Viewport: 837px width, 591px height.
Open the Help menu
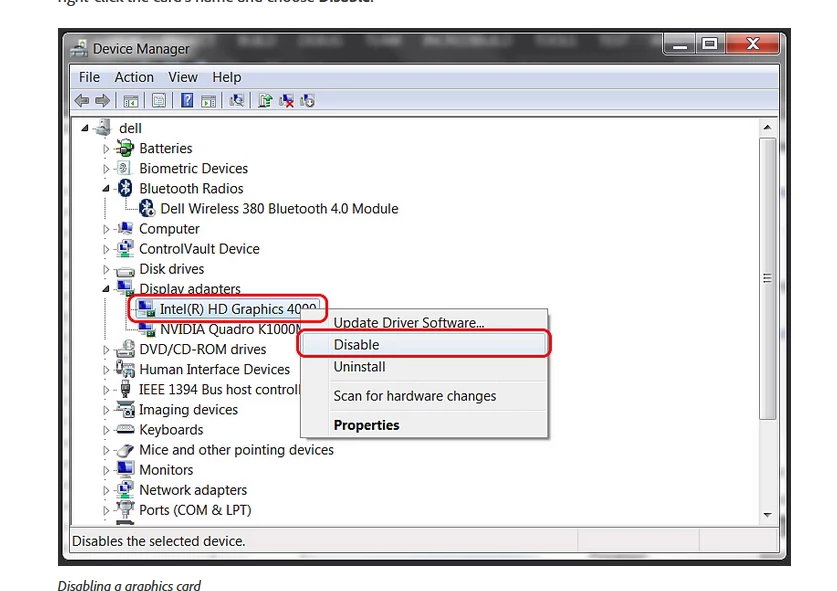[x=226, y=77]
